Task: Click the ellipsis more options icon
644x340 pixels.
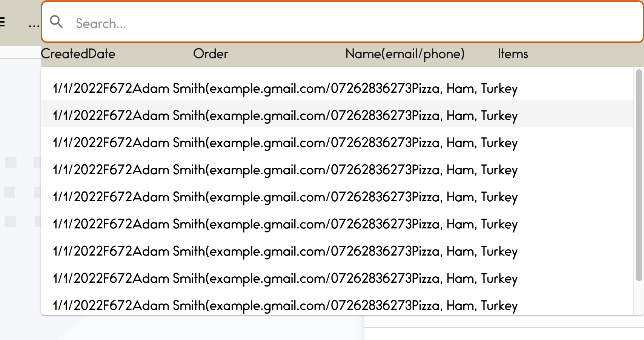Action: (34, 26)
